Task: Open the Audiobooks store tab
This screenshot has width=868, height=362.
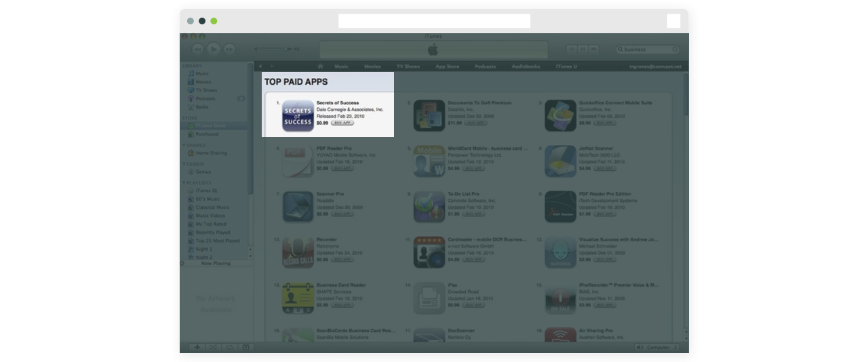Action: point(526,66)
